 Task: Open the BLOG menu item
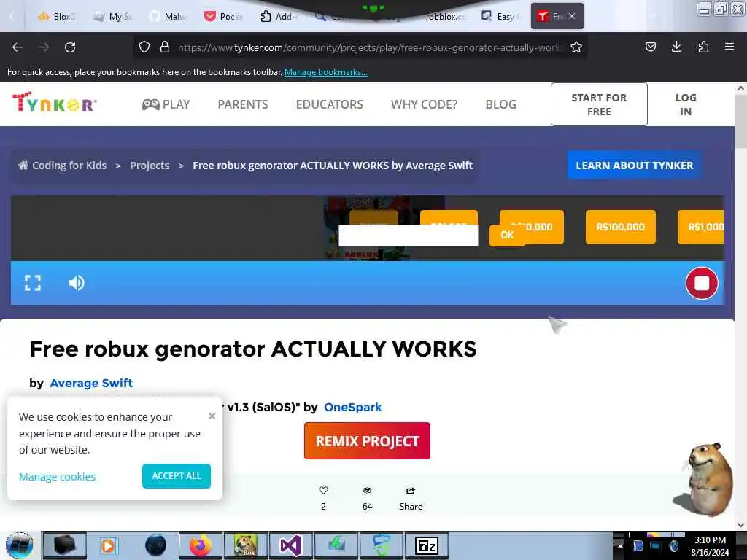coord(500,104)
